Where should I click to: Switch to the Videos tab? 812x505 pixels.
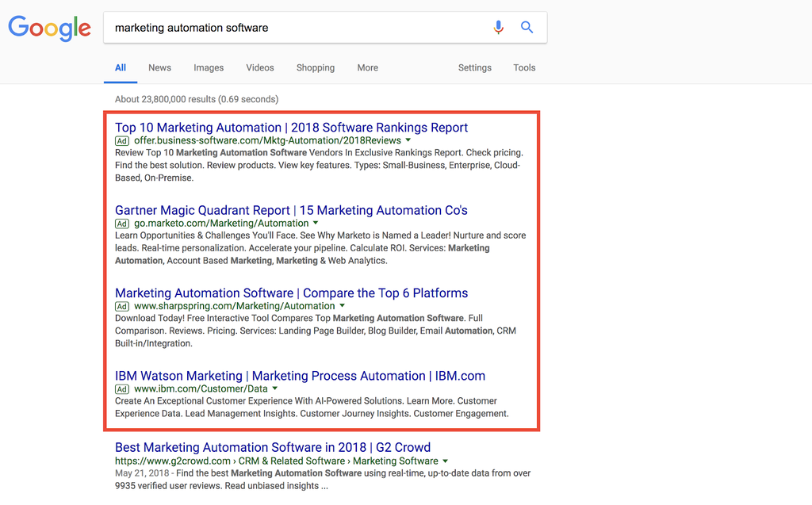point(260,68)
